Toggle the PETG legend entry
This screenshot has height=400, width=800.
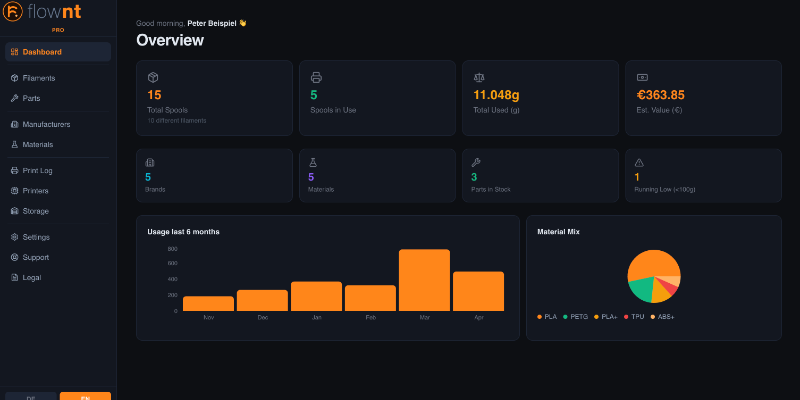576,317
